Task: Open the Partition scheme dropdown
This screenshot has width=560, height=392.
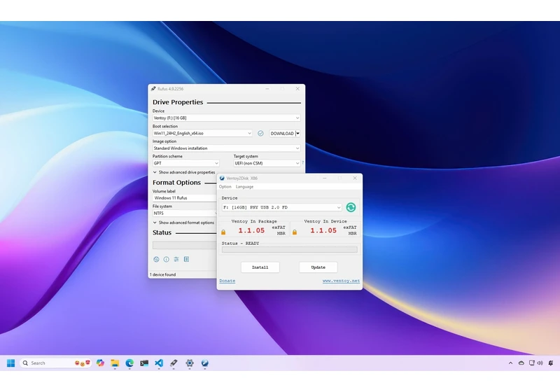Action: click(185, 163)
